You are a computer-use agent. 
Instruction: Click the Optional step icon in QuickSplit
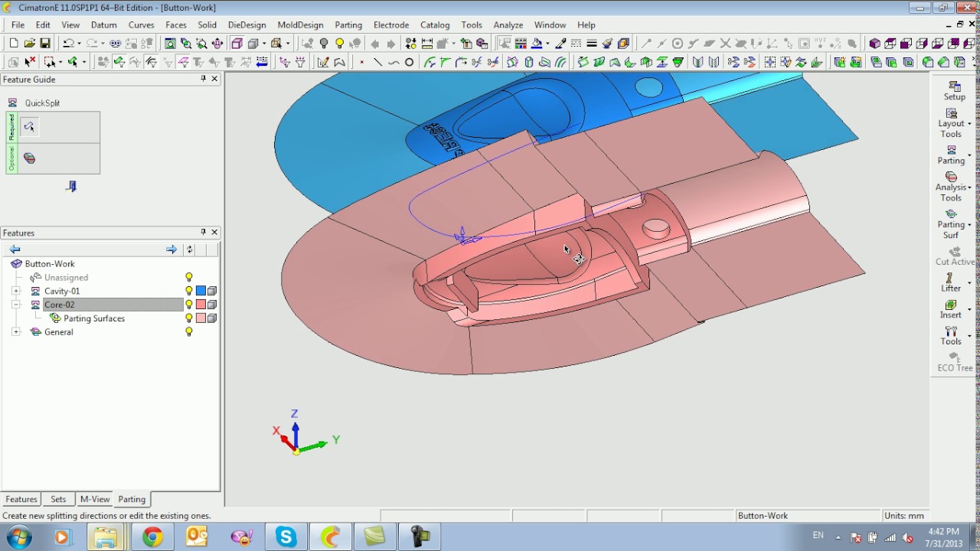coord(29,158)
